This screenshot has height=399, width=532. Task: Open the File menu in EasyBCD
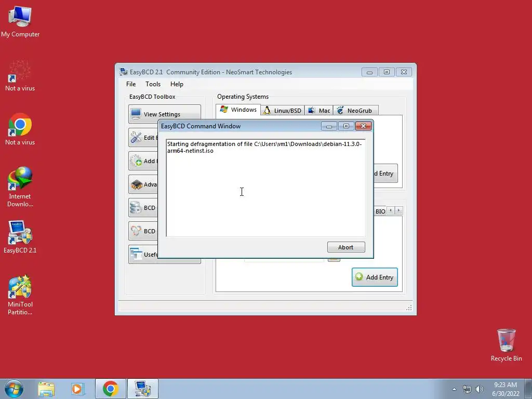130,84
